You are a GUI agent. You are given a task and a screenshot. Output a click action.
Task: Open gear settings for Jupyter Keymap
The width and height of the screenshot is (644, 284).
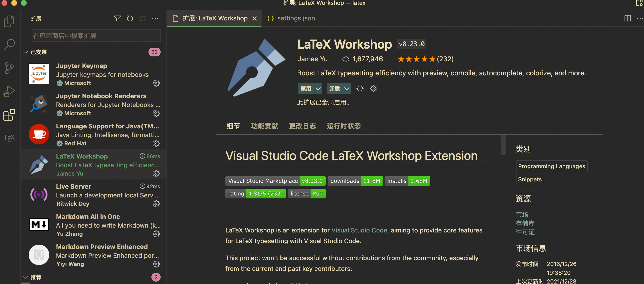(156, 83)
